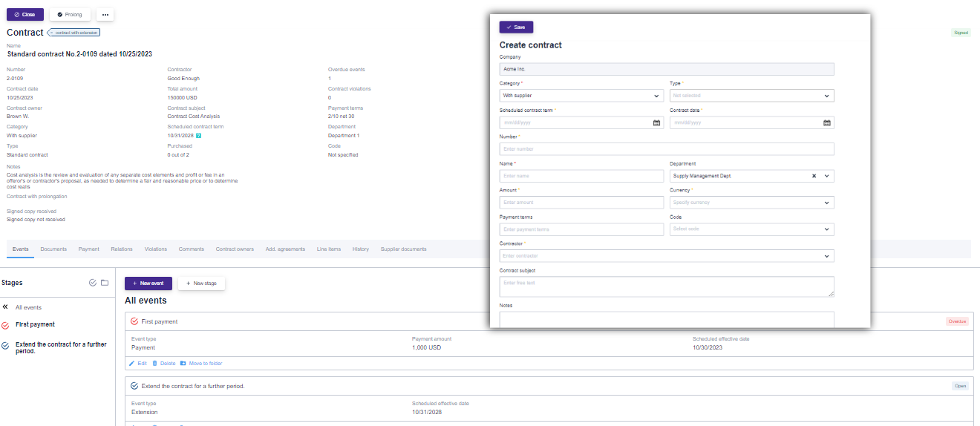Click the Signed status badge
980x426 pixels.
click(x=961, y=33)
